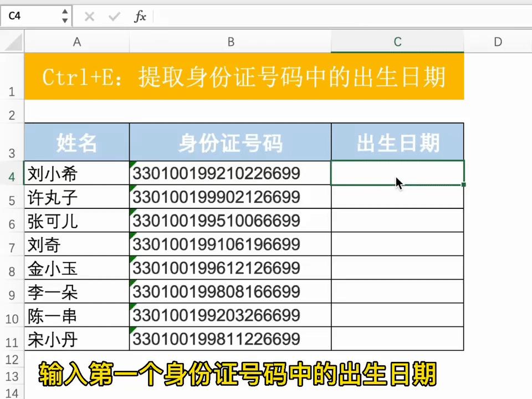Select 张可儿's name cell
532x399 pixels.
coord(77,221)
